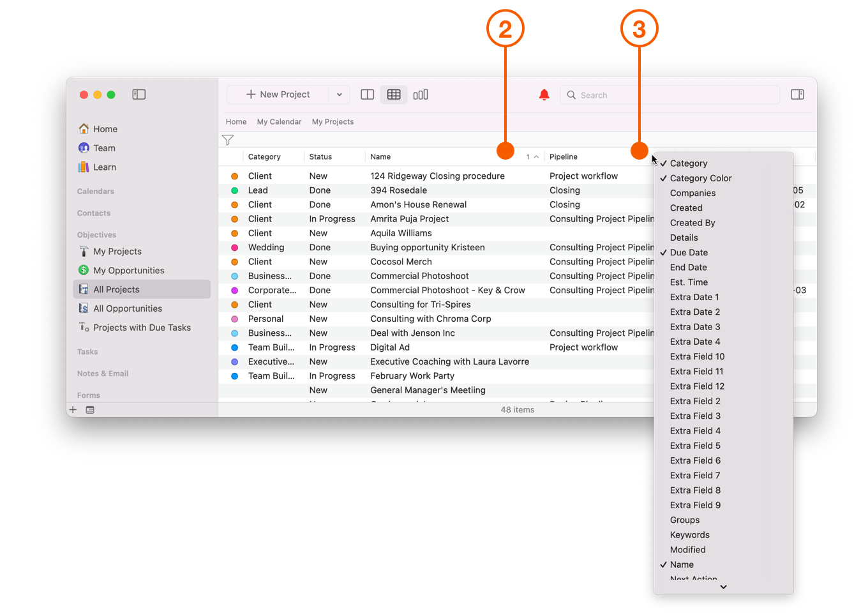
Task: Open the My Projects breadcrumb tab
Action: pyautogui.click(x=333, y=121)
